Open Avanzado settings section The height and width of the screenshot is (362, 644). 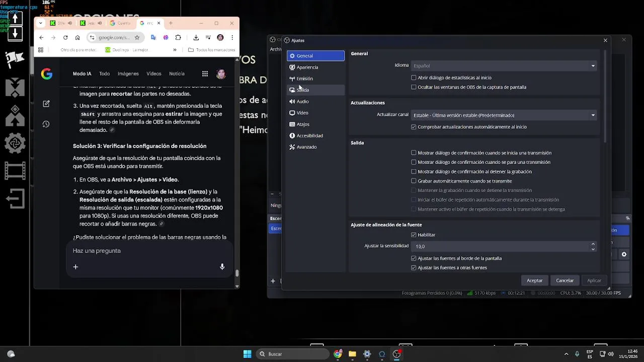315,147
